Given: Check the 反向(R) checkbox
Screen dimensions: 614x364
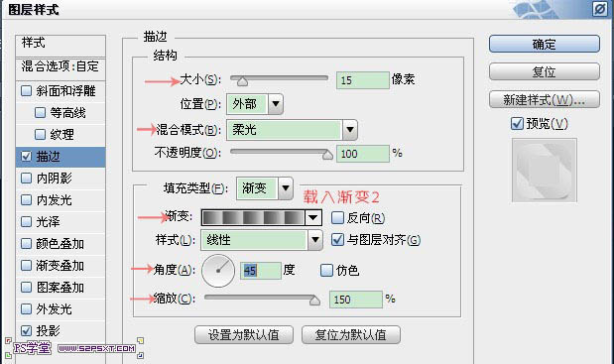Looking at the screenshot, I should click(337, 217).
